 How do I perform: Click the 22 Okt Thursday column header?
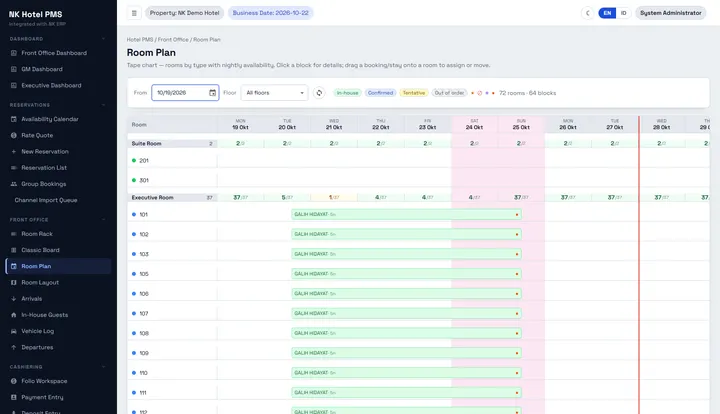(x=381, y=124)
